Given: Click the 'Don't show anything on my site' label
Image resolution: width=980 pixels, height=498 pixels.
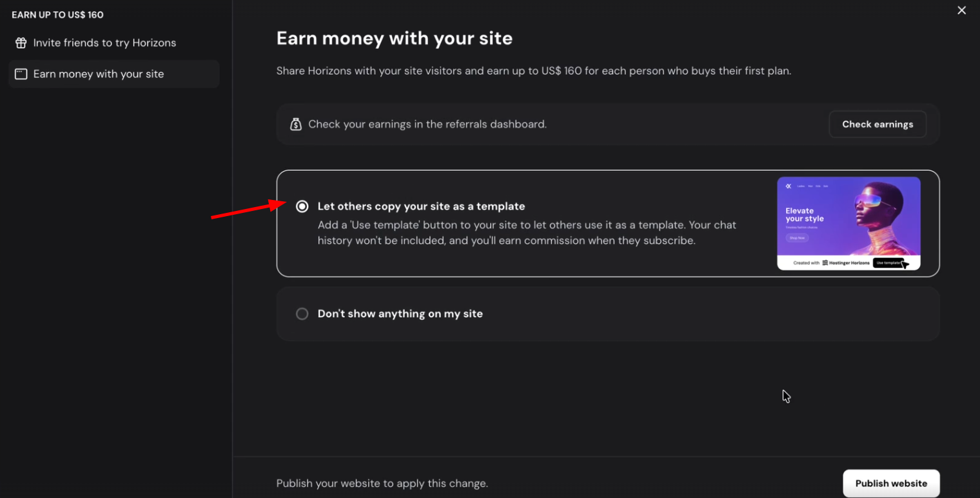Looking at the screenshot, I should click(400, 314).
